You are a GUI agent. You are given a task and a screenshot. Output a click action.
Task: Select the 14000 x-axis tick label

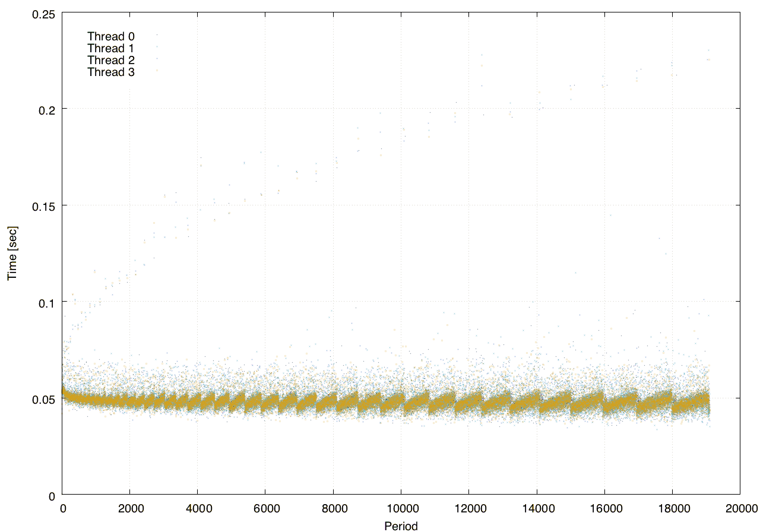pos(536,509)
